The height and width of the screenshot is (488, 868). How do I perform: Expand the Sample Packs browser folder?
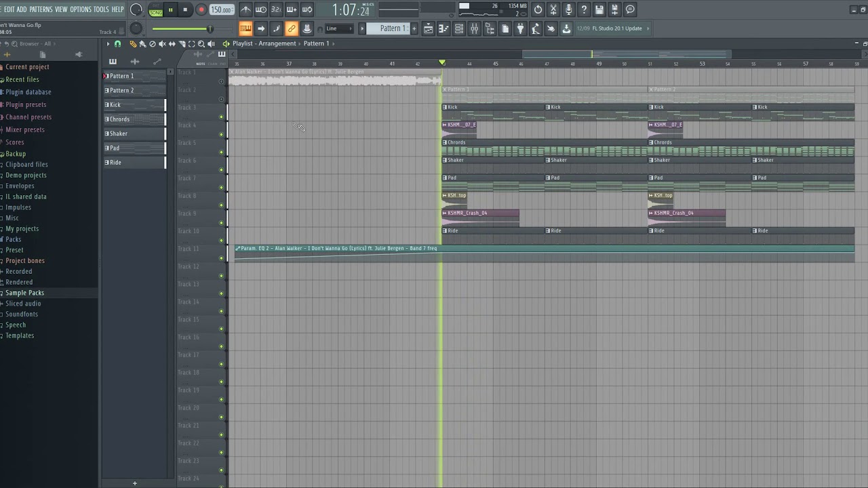pyautogui.click(x=24, y=293)
